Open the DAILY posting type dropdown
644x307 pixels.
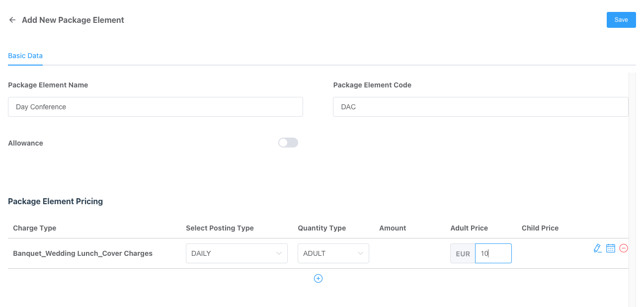[237, 253]
